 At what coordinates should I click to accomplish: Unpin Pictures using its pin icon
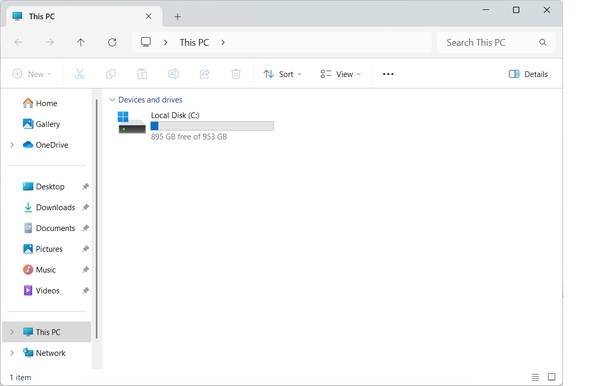(85, 249)
